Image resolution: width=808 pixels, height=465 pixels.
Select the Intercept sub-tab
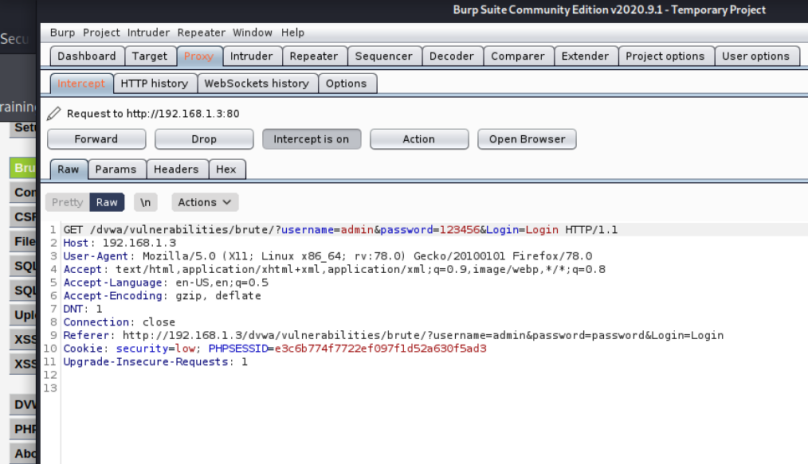pos(81,84)
